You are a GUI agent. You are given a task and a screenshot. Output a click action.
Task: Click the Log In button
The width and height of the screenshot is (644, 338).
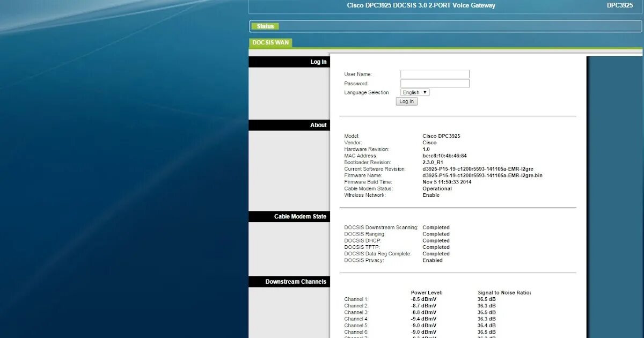pos(406,101)
